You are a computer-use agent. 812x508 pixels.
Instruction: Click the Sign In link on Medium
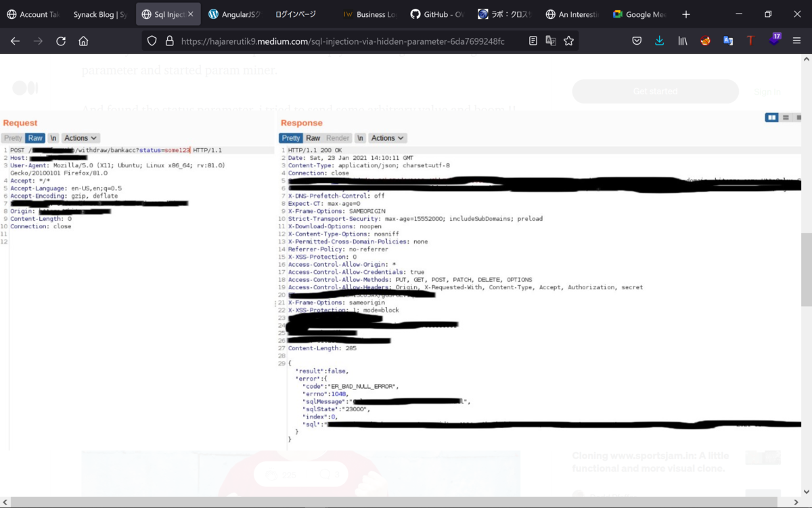(767, 91)
